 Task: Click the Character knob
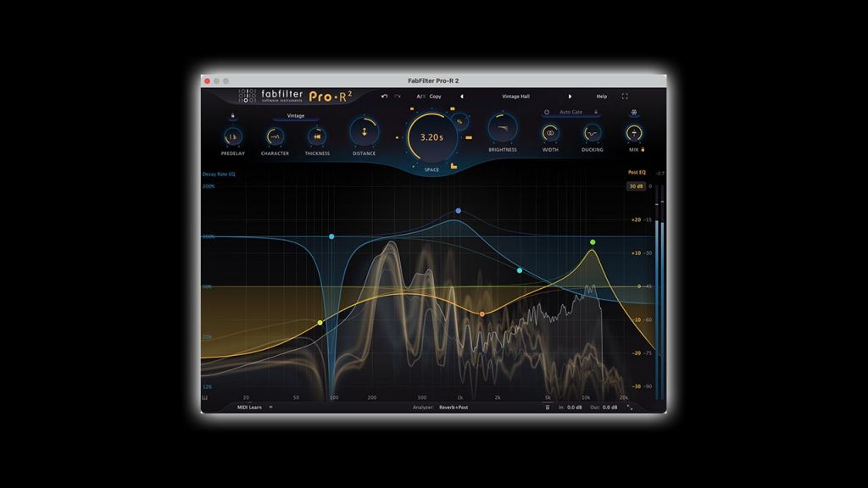(275, 136)
